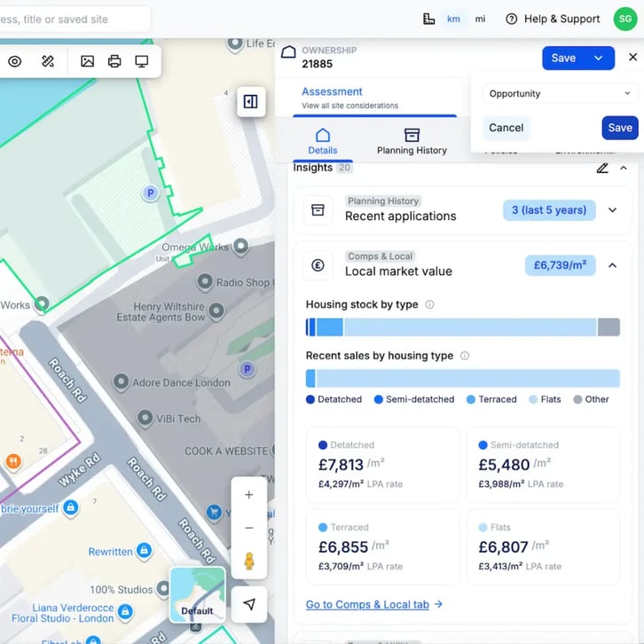Click the image export icon in toolbar
The image size is (644, 644).
(x=87, y=61)
